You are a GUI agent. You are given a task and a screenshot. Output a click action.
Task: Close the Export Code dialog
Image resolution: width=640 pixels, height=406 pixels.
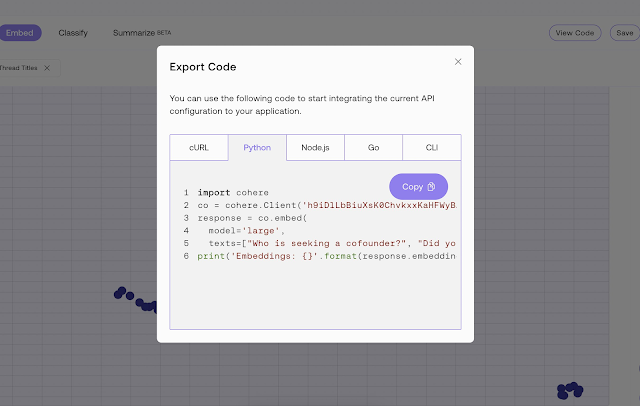458,62
